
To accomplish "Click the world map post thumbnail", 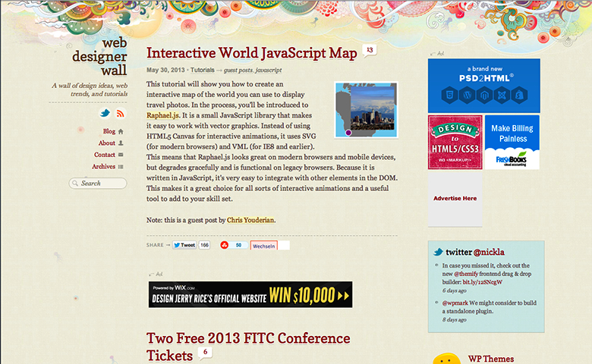I will [x=365, y=110].
